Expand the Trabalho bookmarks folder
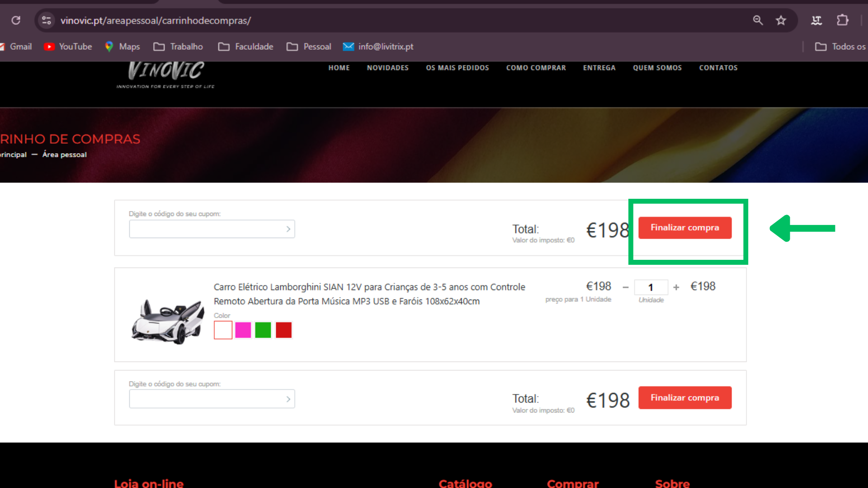 click(178, 47)
